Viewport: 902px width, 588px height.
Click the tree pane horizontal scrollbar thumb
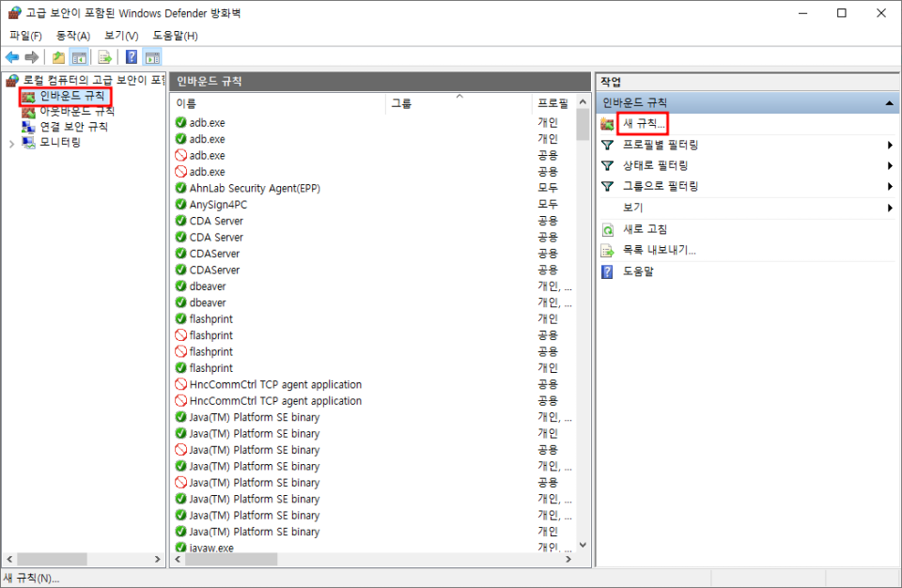tap(52, 559)
